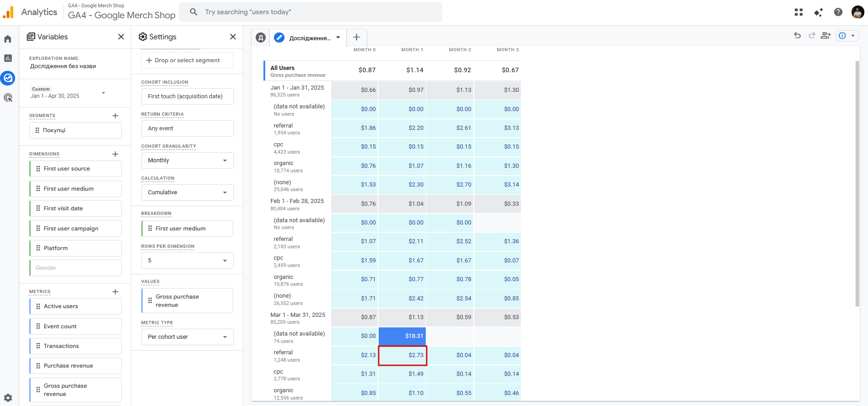The image size is (868, 406).
Task: Select First user medium dimension
Action: pos(75,189)
